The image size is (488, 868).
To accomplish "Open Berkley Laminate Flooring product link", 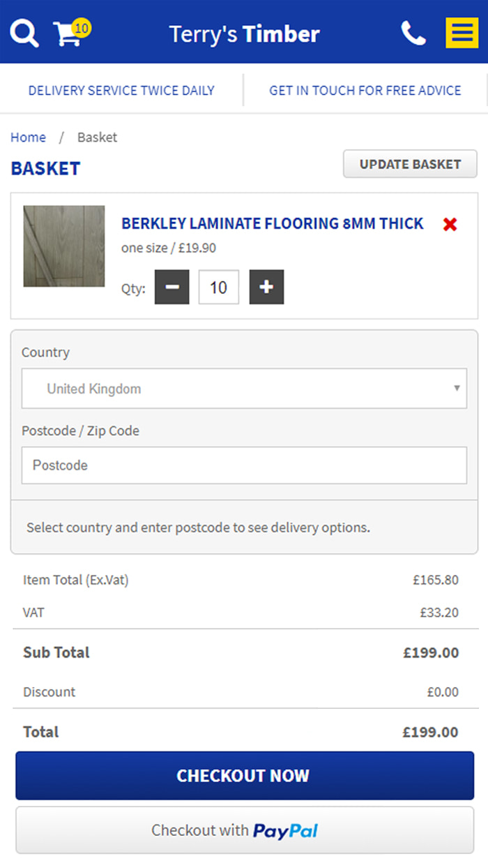I will coord(272,223).
